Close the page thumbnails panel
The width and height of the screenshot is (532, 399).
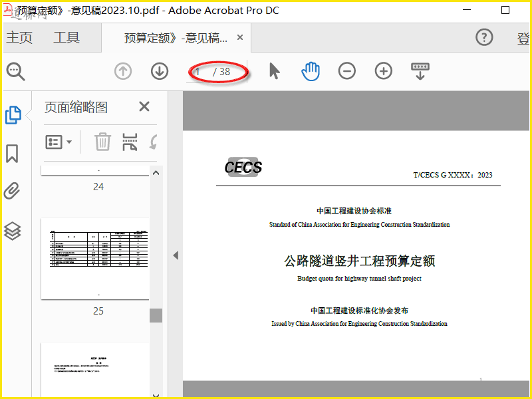tap(144, 106)
